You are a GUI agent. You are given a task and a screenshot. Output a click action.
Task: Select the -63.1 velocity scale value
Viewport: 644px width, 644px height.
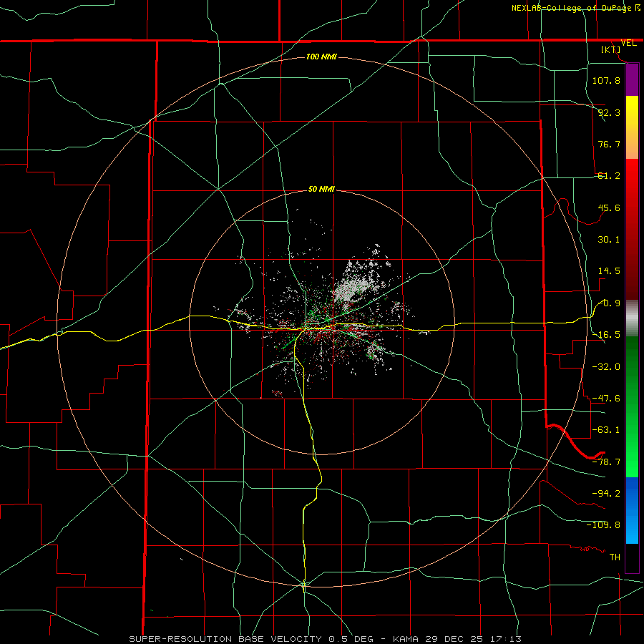606,430
